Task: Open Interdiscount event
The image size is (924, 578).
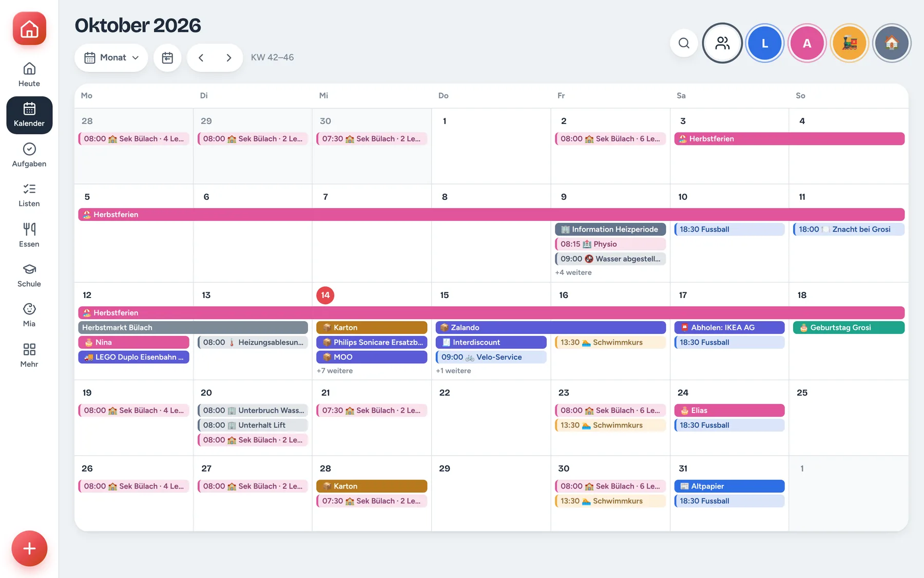Action: [491, 342]
